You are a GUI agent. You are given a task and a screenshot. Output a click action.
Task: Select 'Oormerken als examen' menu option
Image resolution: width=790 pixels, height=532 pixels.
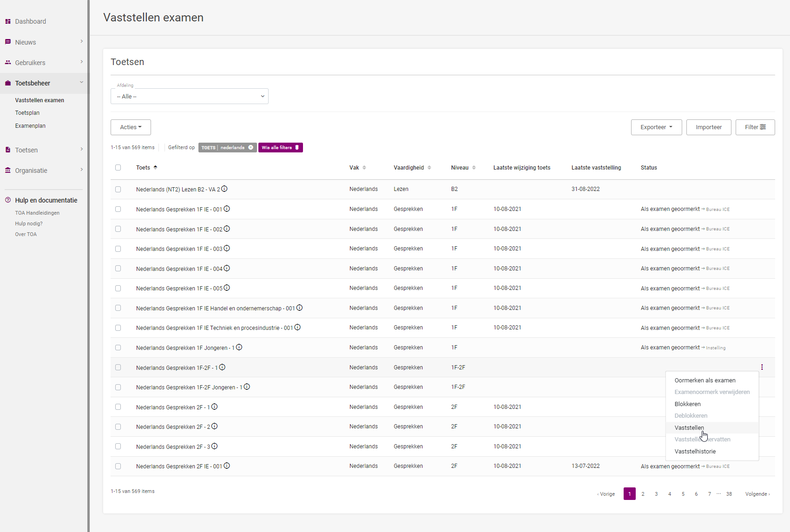704,380
